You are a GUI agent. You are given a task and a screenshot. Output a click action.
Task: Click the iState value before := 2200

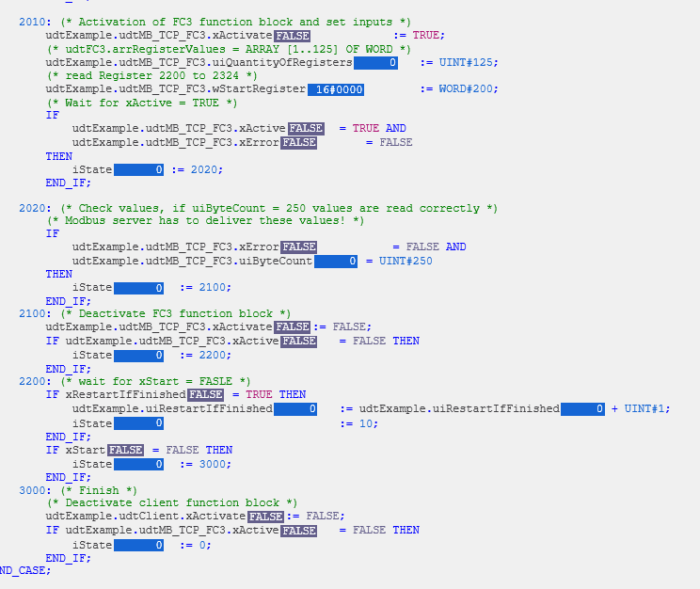point(138,356)
